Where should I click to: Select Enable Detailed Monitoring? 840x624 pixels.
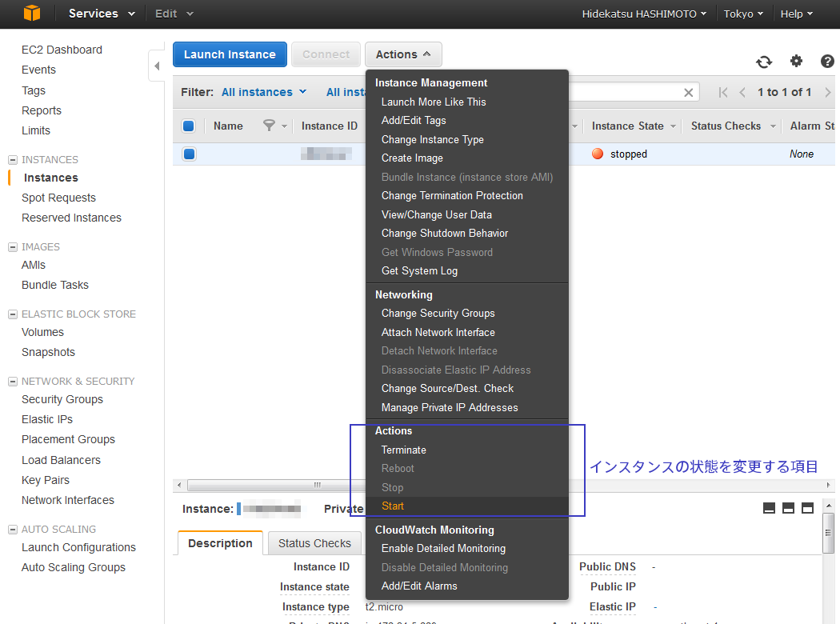(x=443, y=549)
